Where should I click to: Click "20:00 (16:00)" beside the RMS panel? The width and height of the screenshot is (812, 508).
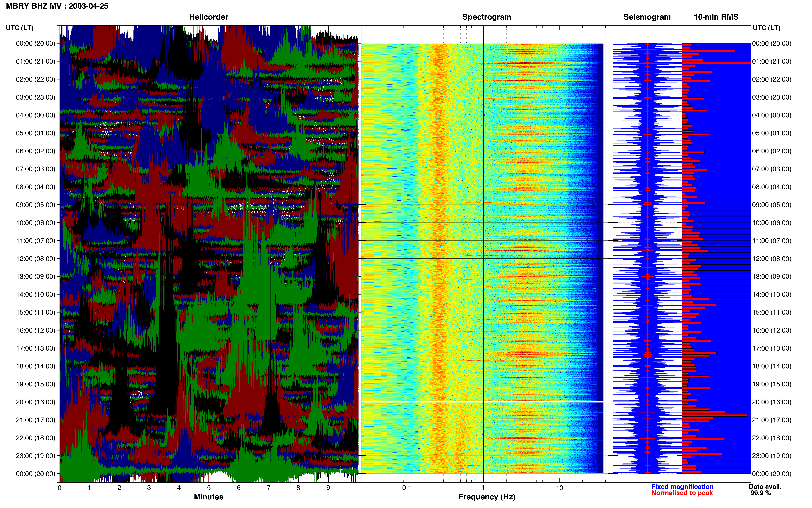[772, 402]
